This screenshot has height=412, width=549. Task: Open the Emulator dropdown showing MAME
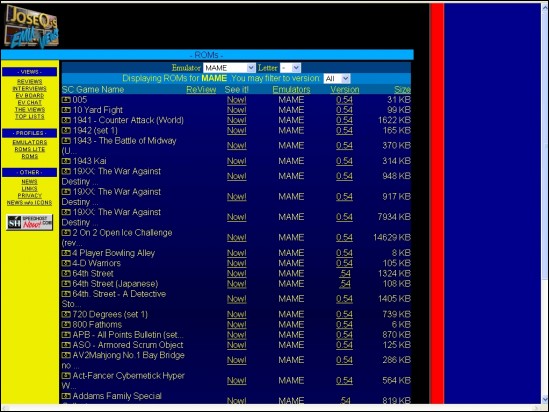coord(229,68)
